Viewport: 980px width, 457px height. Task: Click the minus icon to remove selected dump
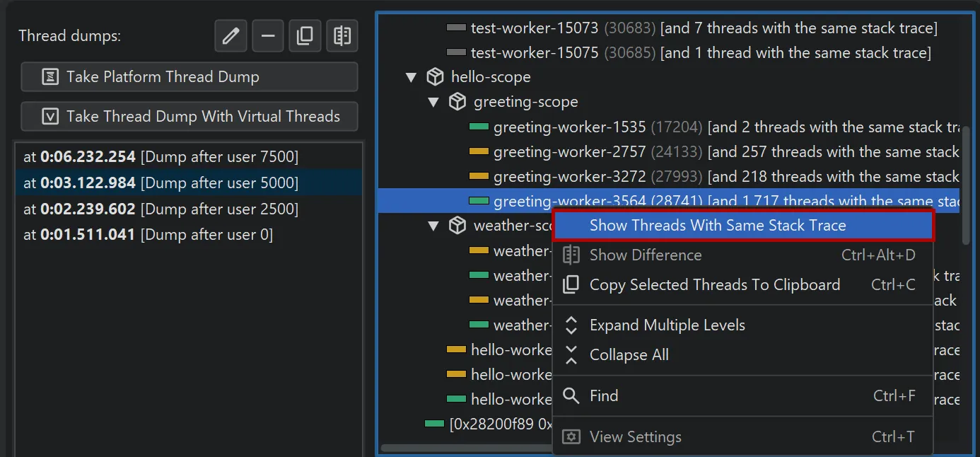coord(267,36)
